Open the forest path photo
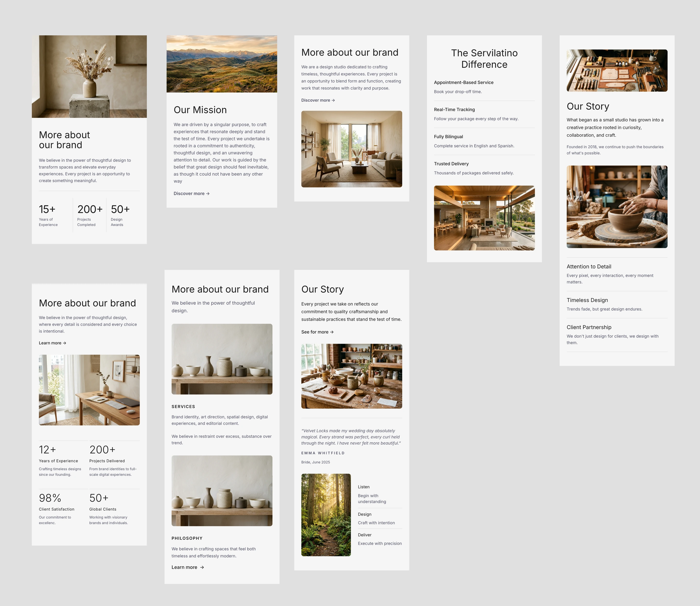Screen dimensions: 700x606 coord(326,515)
